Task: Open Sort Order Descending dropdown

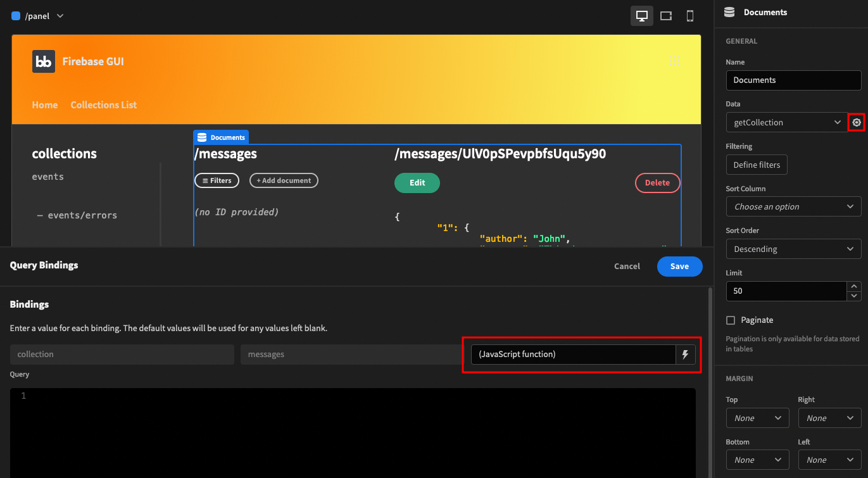Action: coord(793,249)
